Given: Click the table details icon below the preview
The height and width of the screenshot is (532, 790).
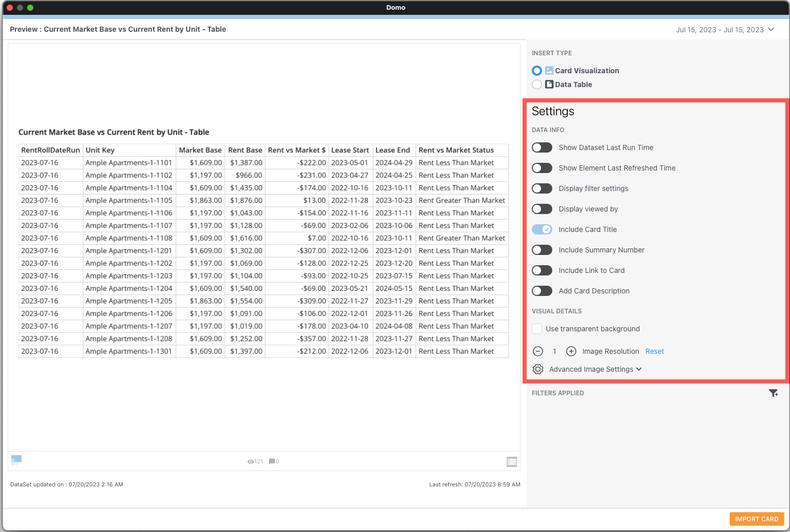Looking at the screenshot, I should [511, 461].
